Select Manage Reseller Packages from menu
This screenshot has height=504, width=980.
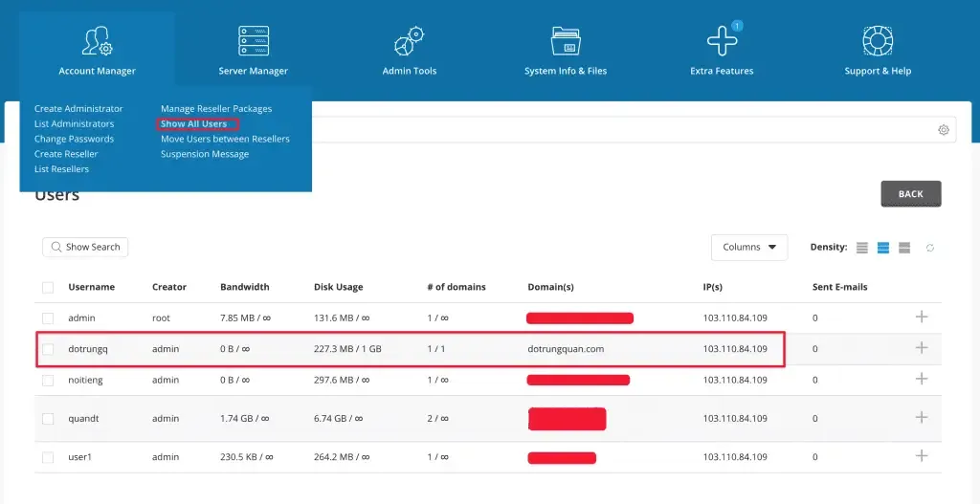coord(216,109)
